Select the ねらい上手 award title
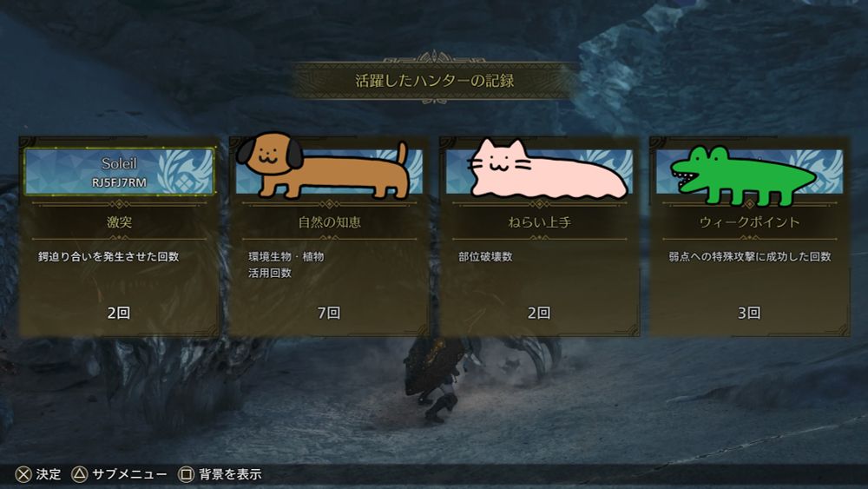The width and height of the screenshot is (868, 489). coord(539,222)
